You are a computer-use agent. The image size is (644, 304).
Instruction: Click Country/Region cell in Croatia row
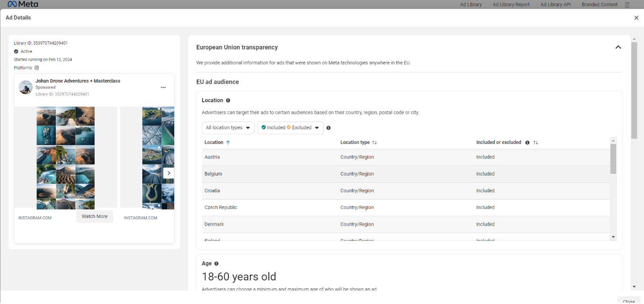click(x=357, y=191)
